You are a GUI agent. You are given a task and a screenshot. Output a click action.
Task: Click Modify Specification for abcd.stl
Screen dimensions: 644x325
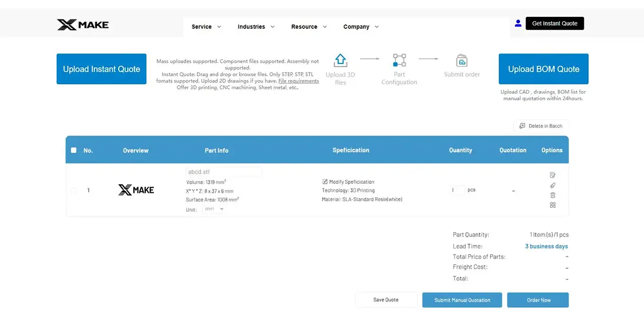[349, 182]
